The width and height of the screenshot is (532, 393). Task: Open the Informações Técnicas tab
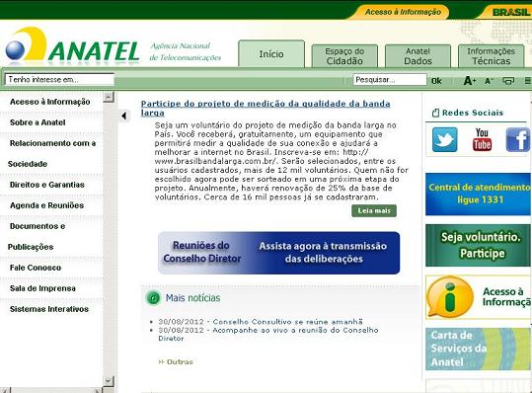tap(491, 56)
